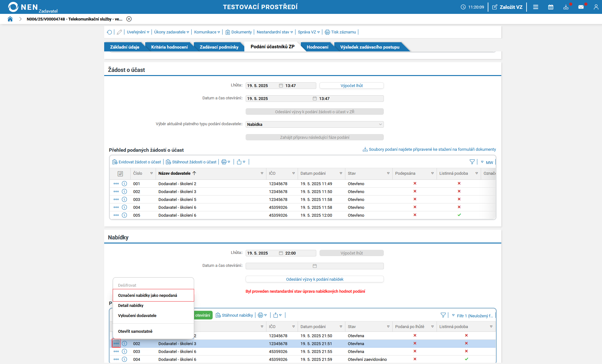
Task: Choose 'Vyloučení dodavatele' from context menu
Action: click(x=137, y=315)
